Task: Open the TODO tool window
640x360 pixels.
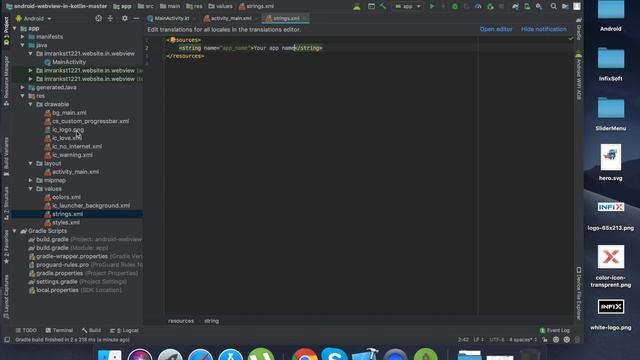Action: tap(26, 330)
